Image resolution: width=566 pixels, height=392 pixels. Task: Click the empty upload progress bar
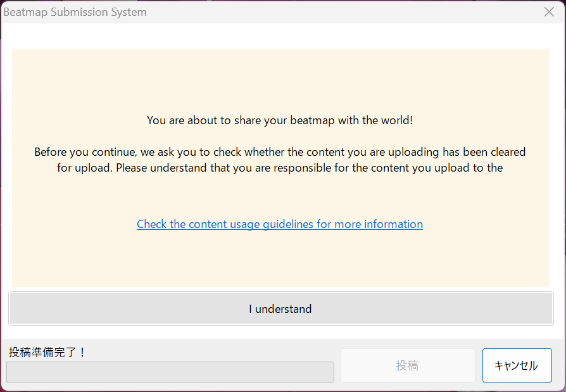(x=170, y=372)
